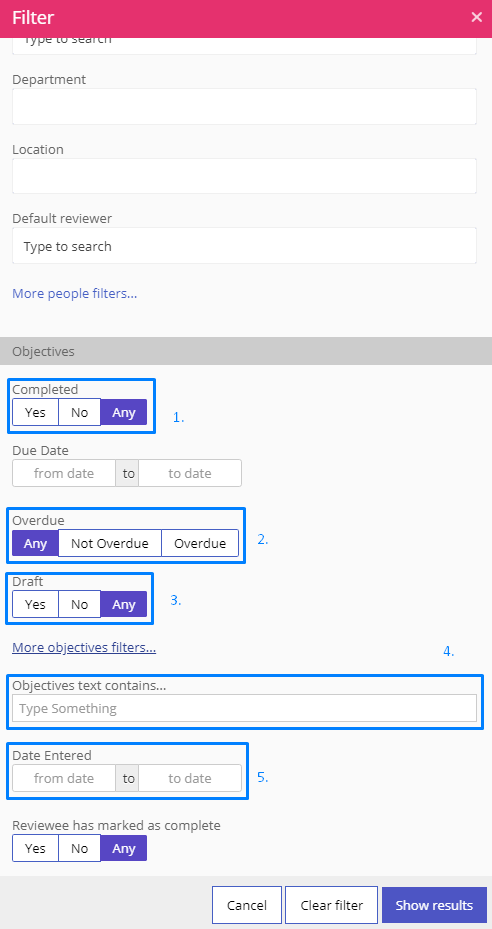Set Reviewee marked complete to No
The image size is (492, 929).
tap(79, 848)
